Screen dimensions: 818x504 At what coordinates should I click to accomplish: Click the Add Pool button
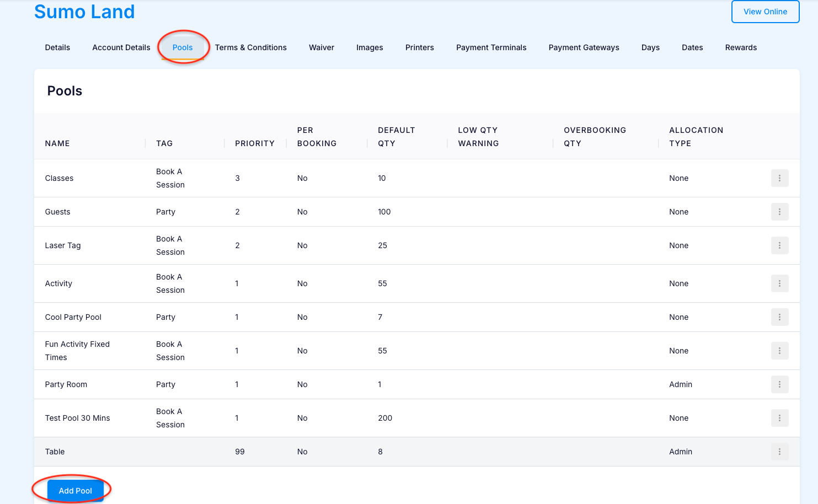pos(76,490)
